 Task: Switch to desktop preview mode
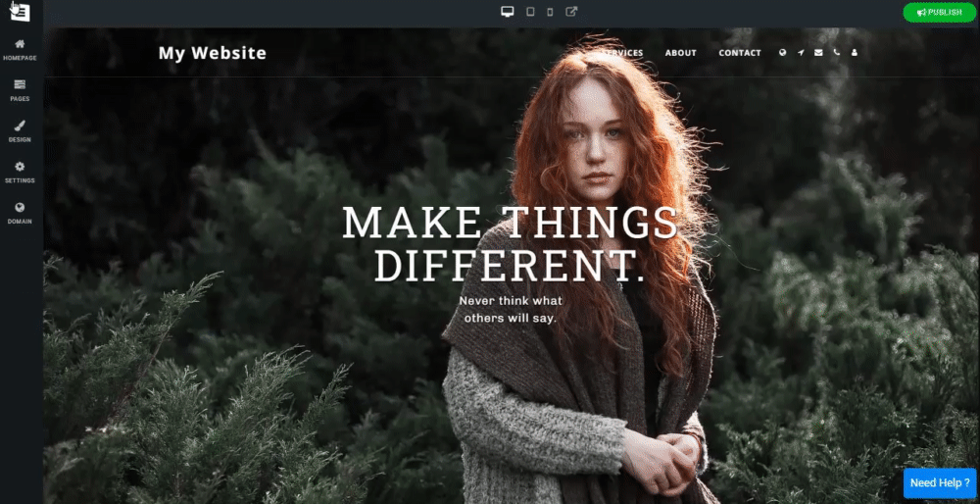tap(508, 11)
